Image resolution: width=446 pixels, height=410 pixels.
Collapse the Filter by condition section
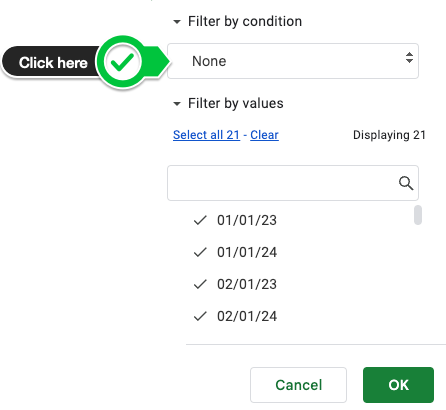tap(177, 22)
